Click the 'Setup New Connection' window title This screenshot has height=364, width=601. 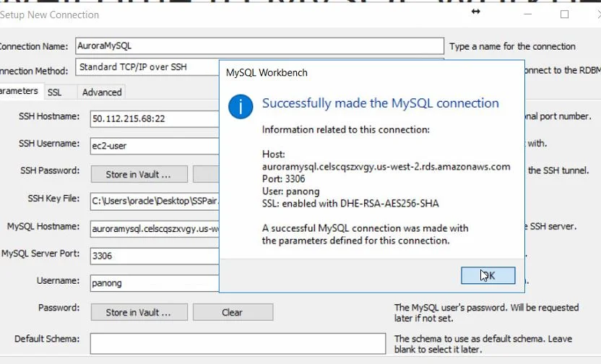[49, 15]
